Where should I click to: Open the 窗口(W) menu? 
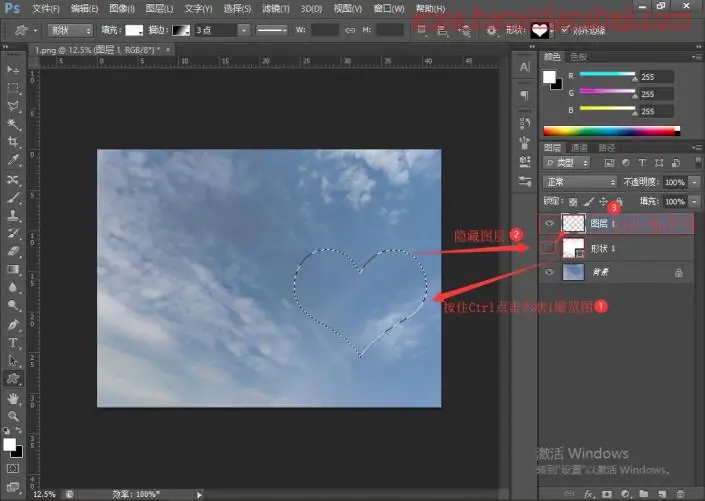click(389, 9)
